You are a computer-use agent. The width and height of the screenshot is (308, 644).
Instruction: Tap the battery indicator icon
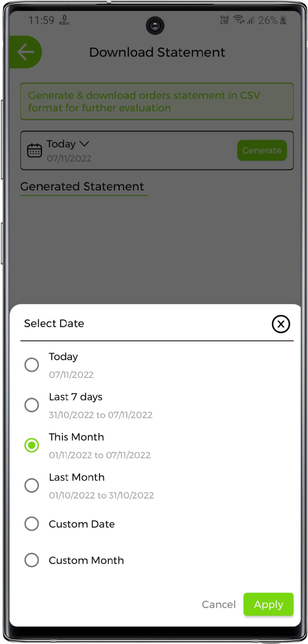click(x=283, y=20)
